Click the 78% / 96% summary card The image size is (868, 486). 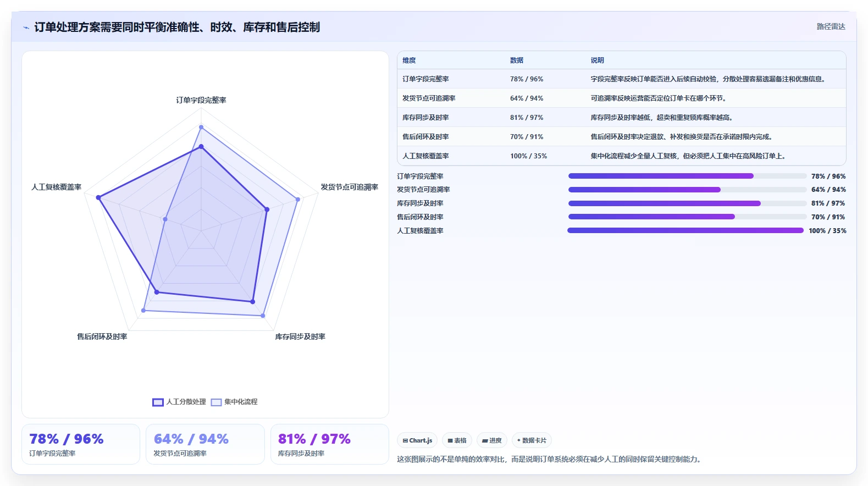tap(81, 444)
